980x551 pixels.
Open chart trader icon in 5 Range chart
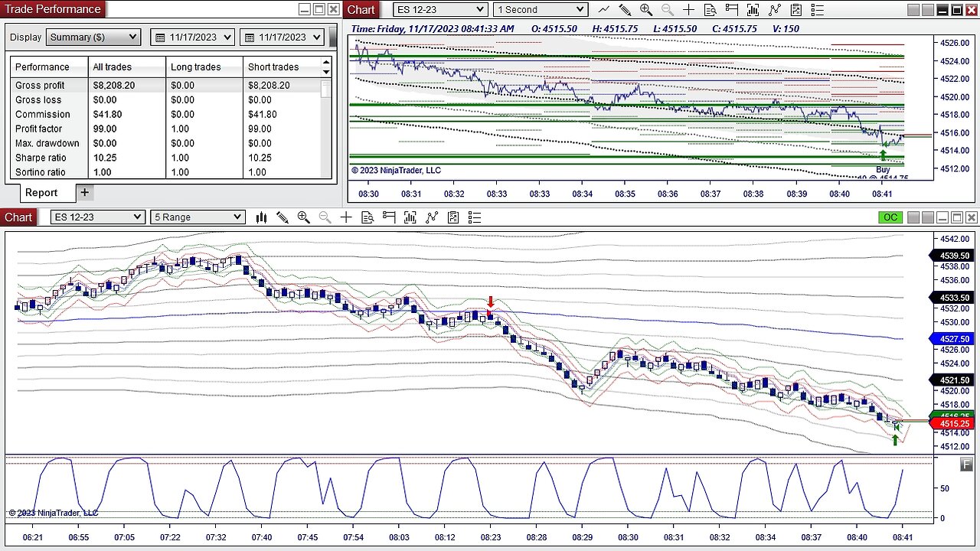(x=389, y=217)
